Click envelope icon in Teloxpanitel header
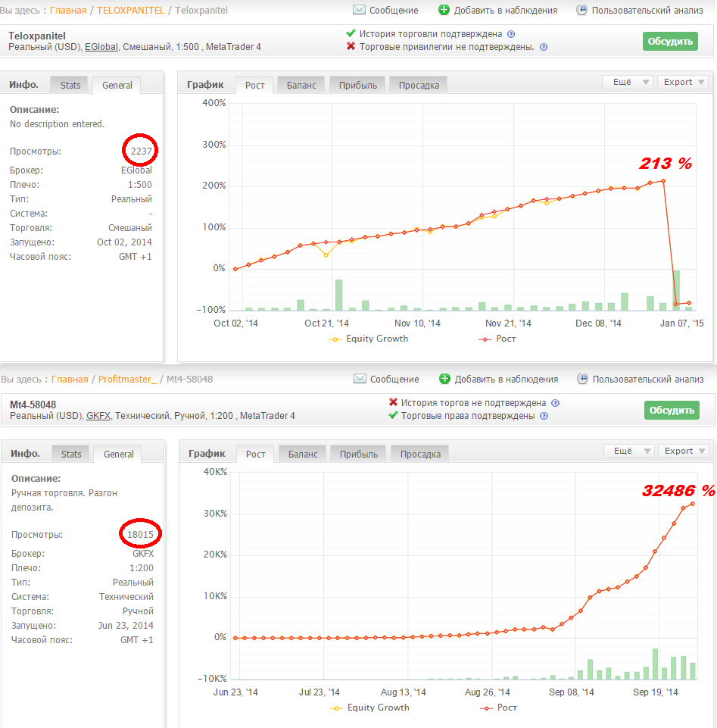This screenshot has height=728, width=717. coord(359,10)
